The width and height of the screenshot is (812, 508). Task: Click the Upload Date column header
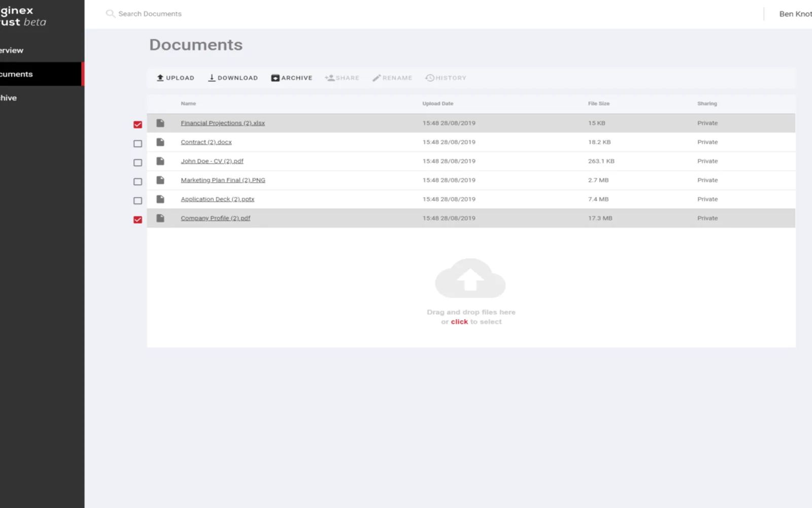tap(438, 104)
